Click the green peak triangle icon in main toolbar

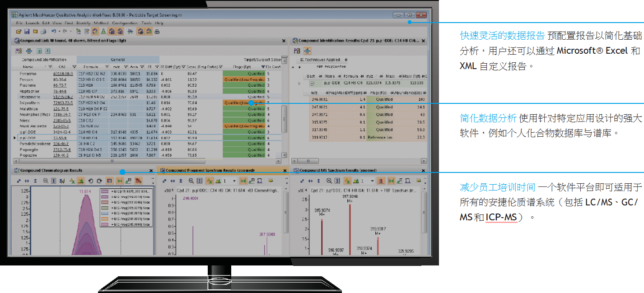click(x=103, y=32)
